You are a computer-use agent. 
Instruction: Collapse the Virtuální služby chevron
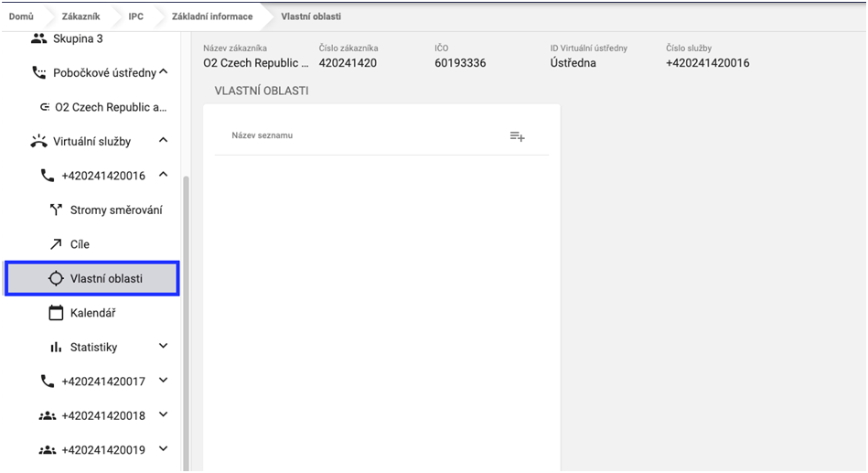pyautogui.click(x=163, y=141)
